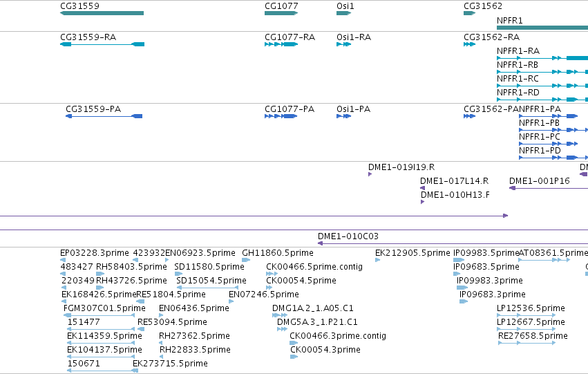Select the EK212905.5prime EST label
Viewport: 588px width, 374px height.
412,253
